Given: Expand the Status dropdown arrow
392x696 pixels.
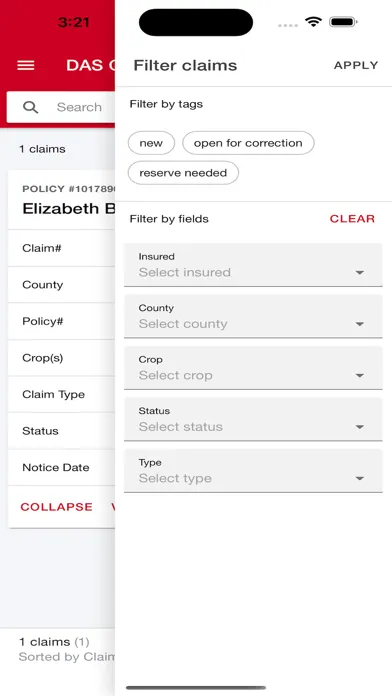Looking at the screenshot, I should (x=360, y=427).
